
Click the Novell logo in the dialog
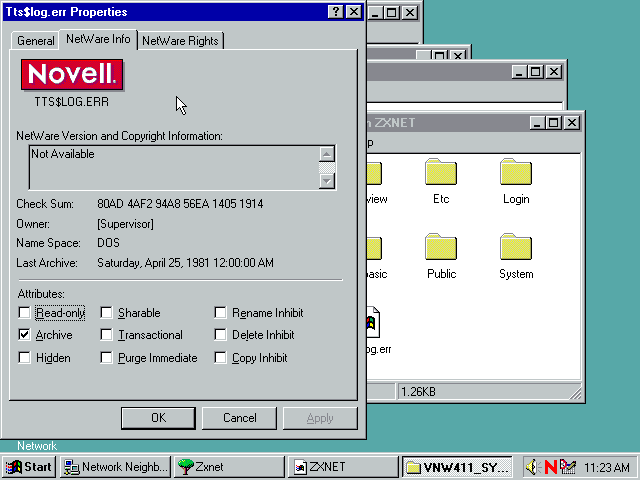72,75
